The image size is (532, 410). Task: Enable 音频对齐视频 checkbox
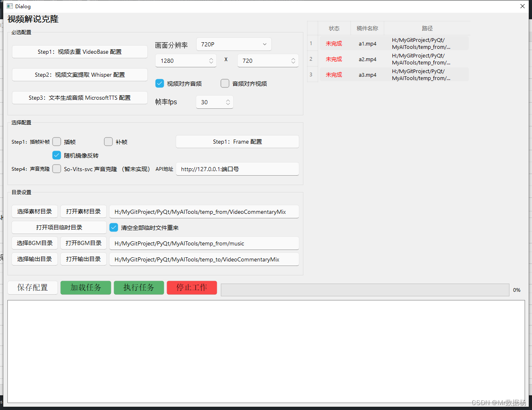(225, 83)
